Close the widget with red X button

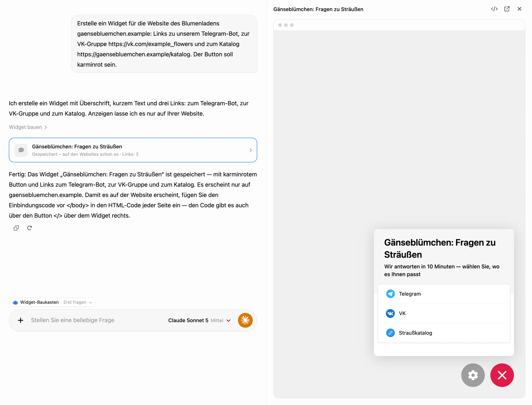pyautogui.click(x=502, y=375)
